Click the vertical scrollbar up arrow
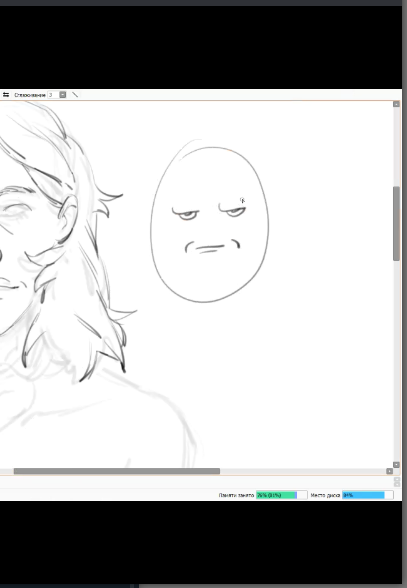407x588 pixels. click(x=396, y=104)
